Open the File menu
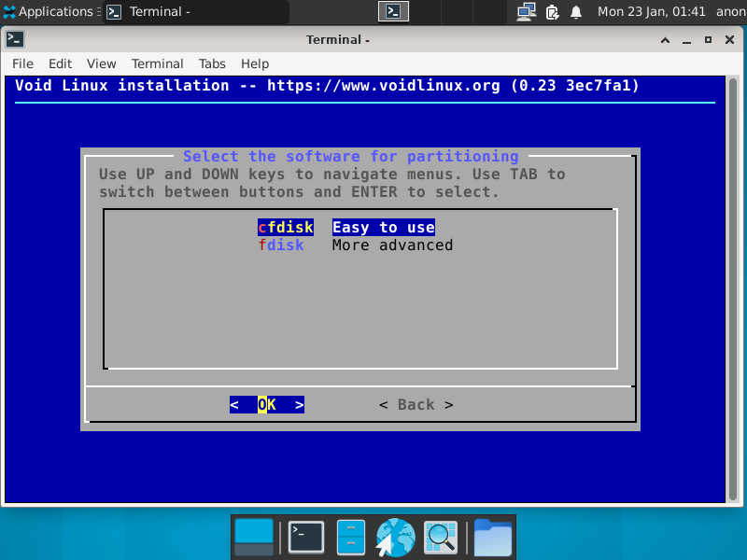Screen dimensions: 747x560 (x=22, y=63)
